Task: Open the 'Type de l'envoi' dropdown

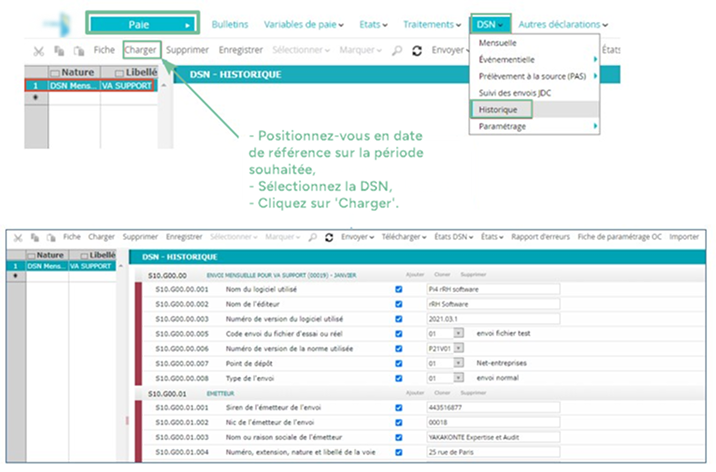Action: click(x=459, y=380)
